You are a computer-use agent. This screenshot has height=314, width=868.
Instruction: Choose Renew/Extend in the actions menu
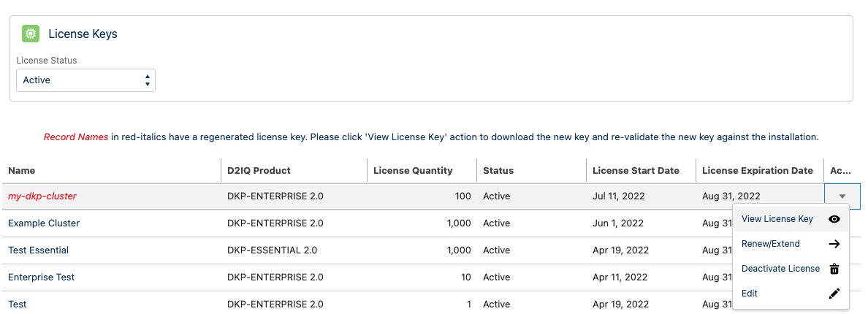coord(791,244)
